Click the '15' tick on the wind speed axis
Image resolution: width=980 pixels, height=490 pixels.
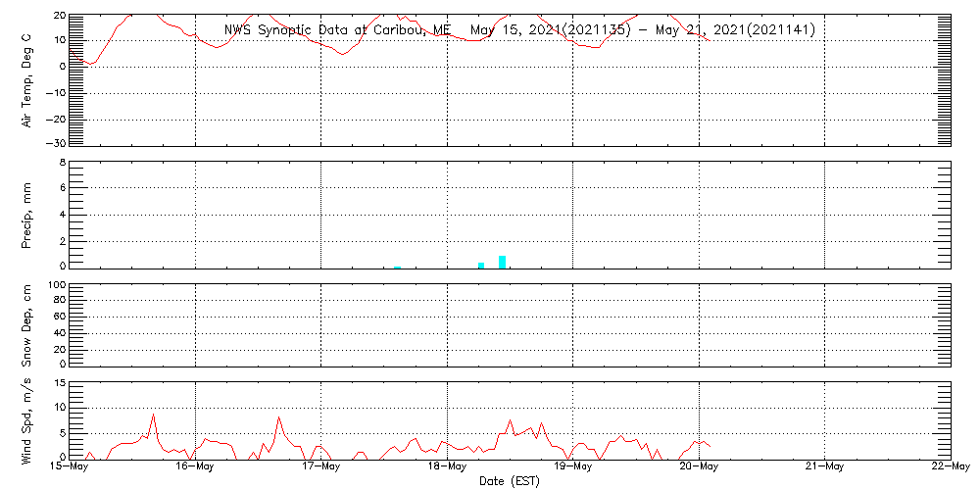[x=58, y=382]
